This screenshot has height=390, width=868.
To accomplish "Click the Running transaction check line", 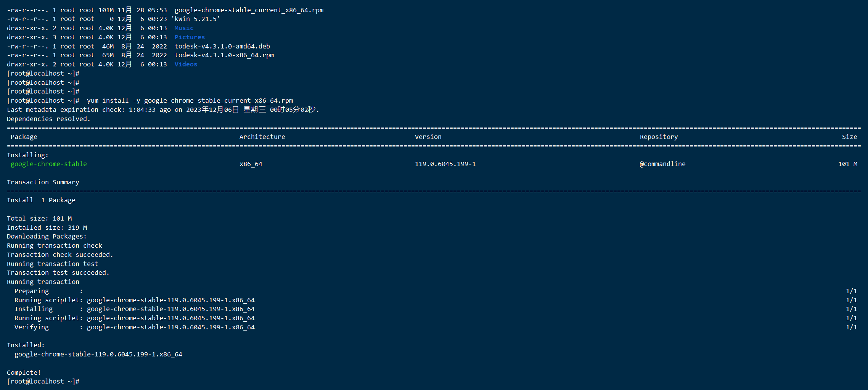I will coord(55,246).
